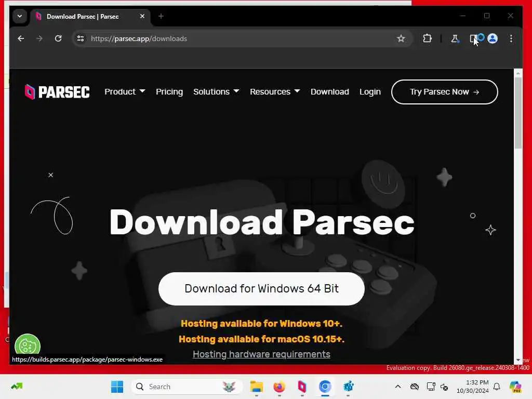
Task: Open File Explorer from taskbar
Action: [256, 387]
